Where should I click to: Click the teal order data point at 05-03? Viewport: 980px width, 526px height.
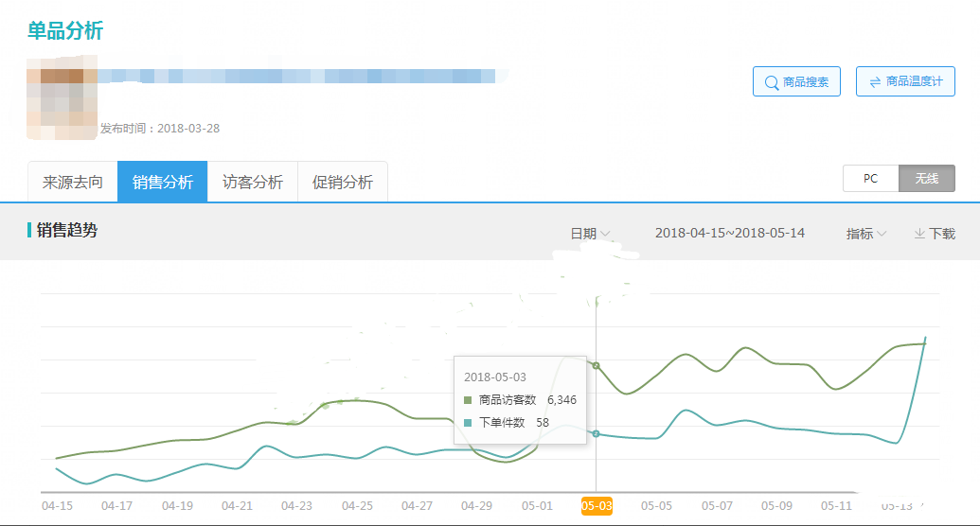click(x=596, y=433)
